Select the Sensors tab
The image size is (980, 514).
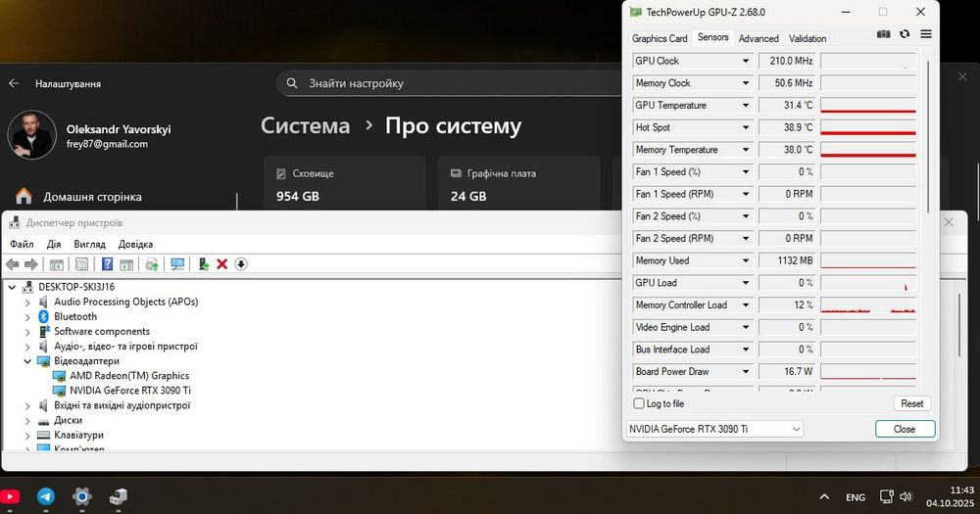[713, 37]
